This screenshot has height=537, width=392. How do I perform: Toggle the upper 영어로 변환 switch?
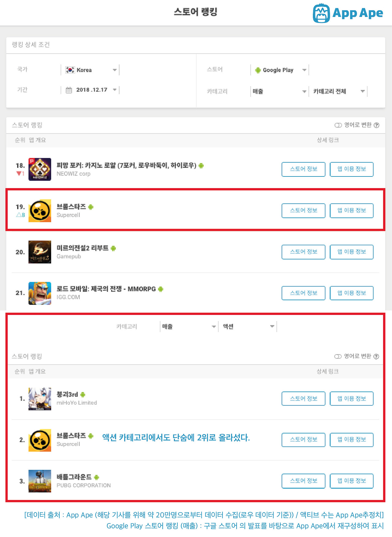[x=338, y=125]
